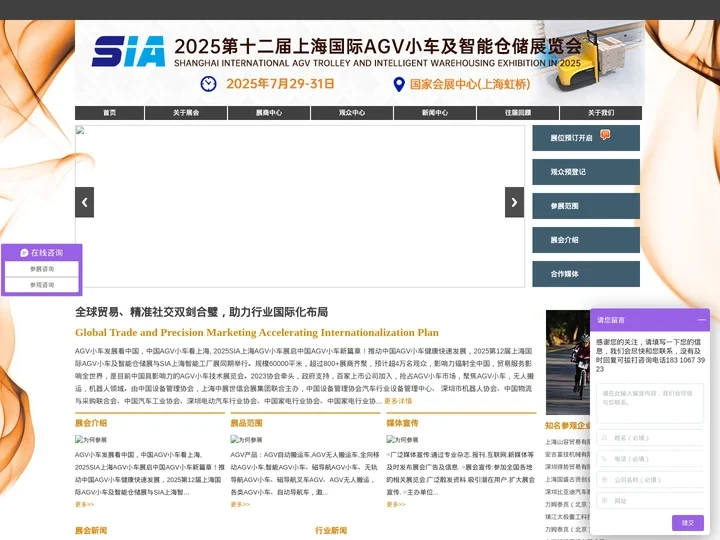Viewport: 720px width, 540px height.
Task: Open the 首页 navigation item
Action: (109, 112)
